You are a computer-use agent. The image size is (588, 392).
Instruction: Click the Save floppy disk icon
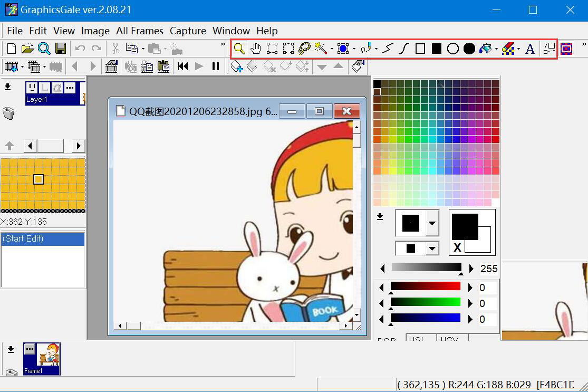pyautogui.click(x=61, y=49)
